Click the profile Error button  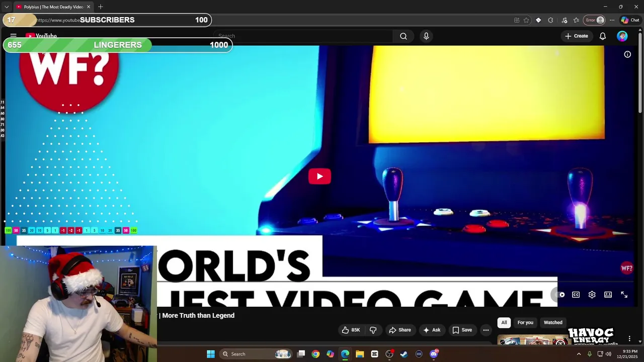[x=594, y=20]
